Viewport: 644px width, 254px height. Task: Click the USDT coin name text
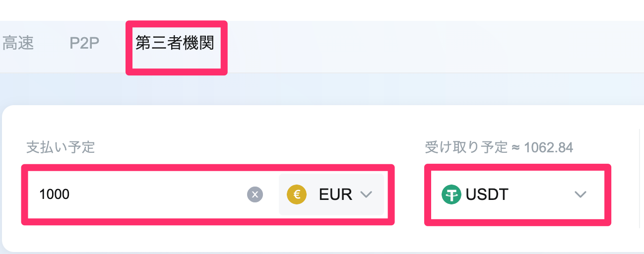tap(487, 194)
